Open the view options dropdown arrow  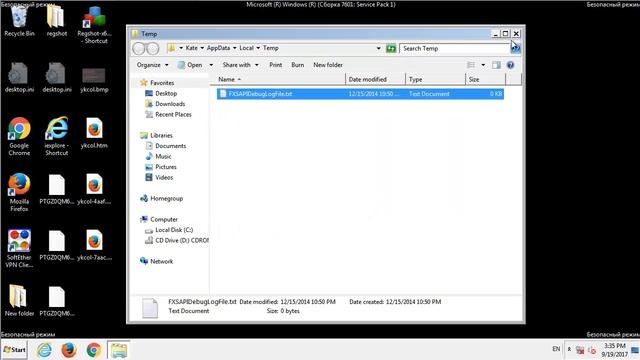[483, 65]
